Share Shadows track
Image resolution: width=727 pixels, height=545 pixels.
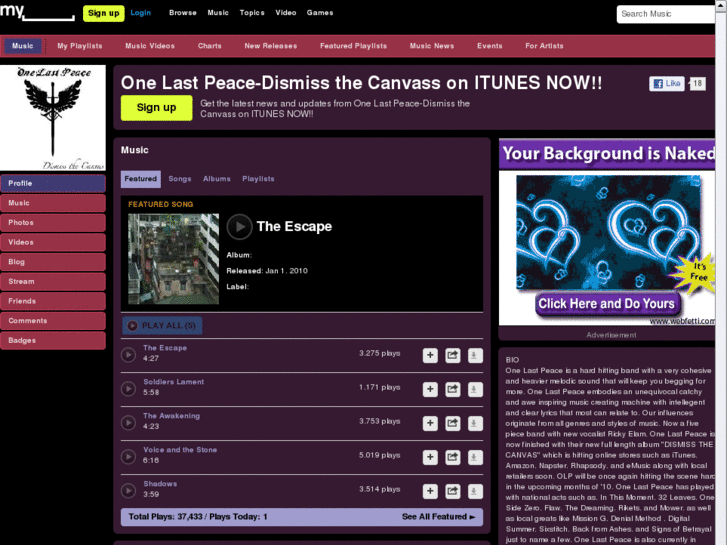pyautogui.click(x=453, y=491)
